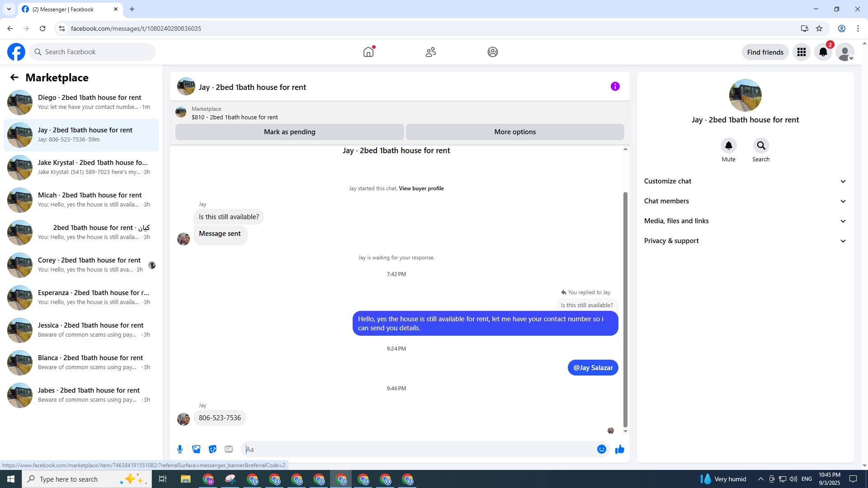Open Micah's house rental conversation

point(81,200)
